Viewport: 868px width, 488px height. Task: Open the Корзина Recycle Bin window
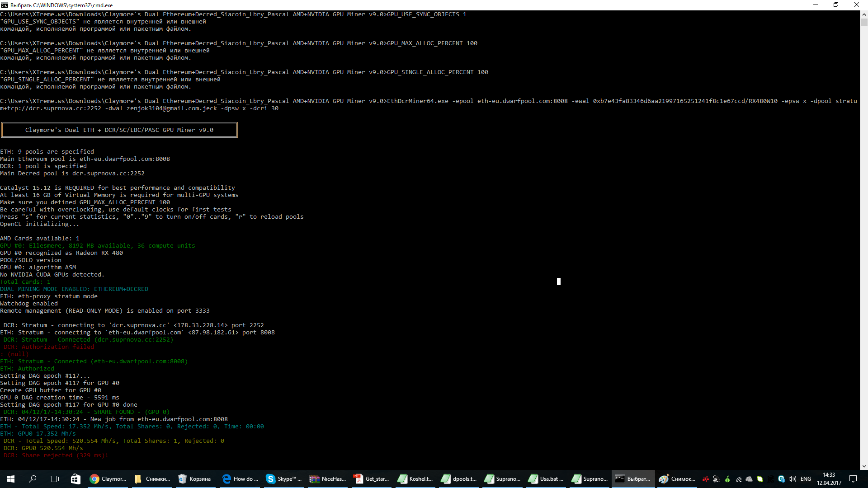pyautogui.click(x=195, y=479)
